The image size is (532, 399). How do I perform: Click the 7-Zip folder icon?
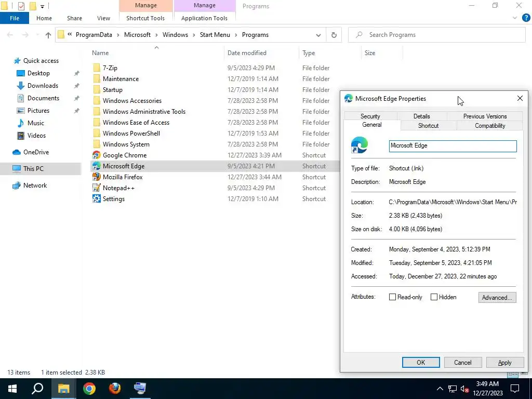click(x=96, y=68)
